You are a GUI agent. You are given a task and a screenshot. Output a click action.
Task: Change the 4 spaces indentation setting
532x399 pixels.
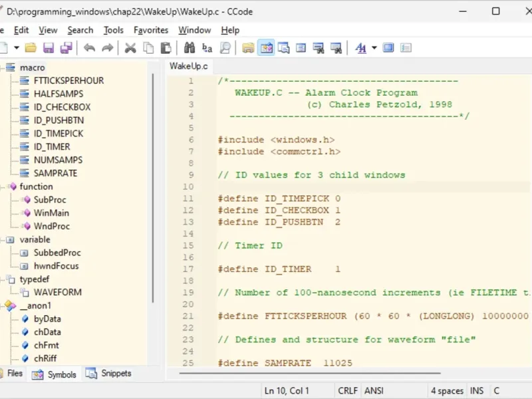[448, 390]
